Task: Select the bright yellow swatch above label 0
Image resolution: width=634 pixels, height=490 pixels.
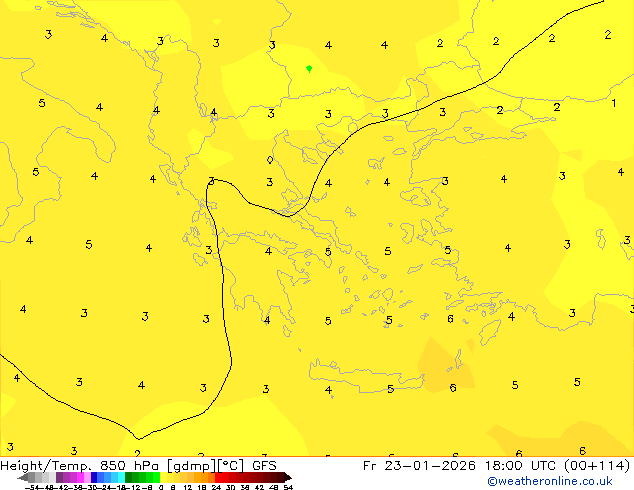Action: click(163, 477)
